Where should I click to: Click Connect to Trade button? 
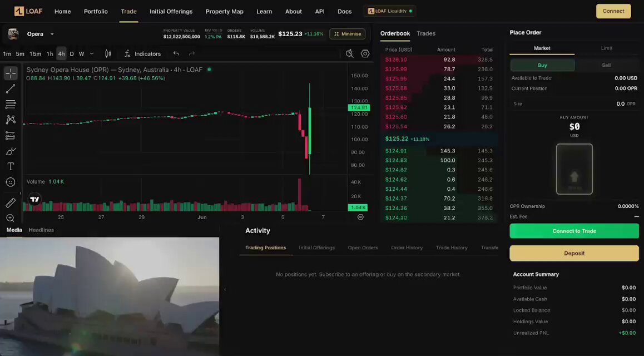tap(574, 231)
